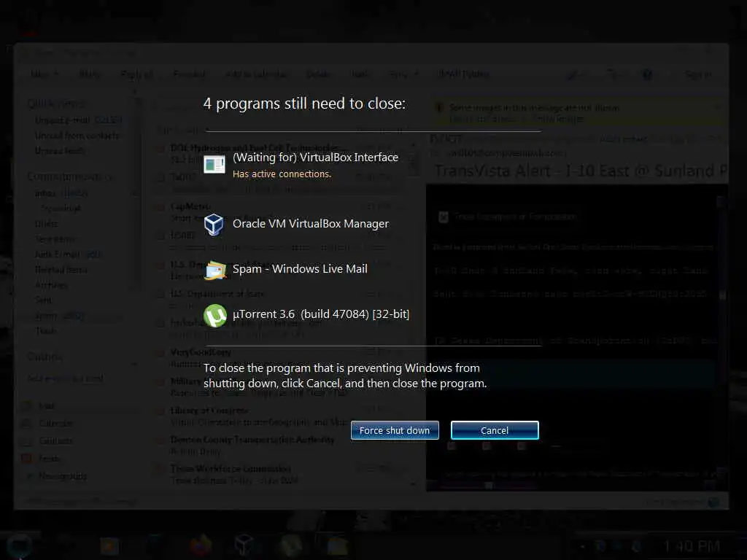Click the Force shut down button
Screen dimensions: 747x560
395,430
